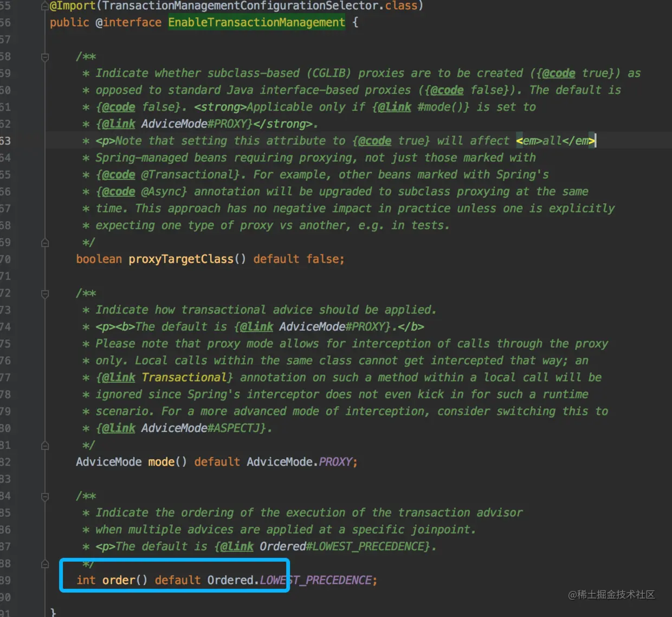Click the 'public' keyword
This screenshot has height=617, width=672.
(x=69, y=23)
